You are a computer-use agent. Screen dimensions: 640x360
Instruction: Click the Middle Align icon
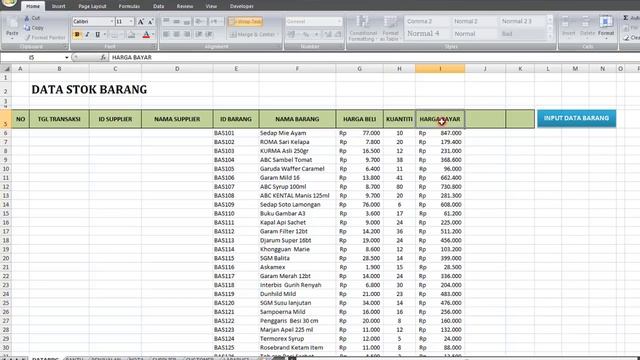point(176,21)
